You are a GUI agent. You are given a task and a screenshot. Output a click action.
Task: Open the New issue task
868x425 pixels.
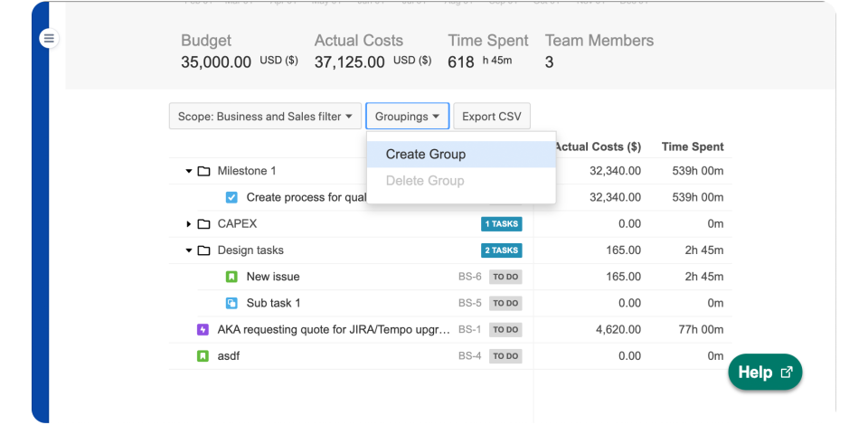(x=273, y=277)
